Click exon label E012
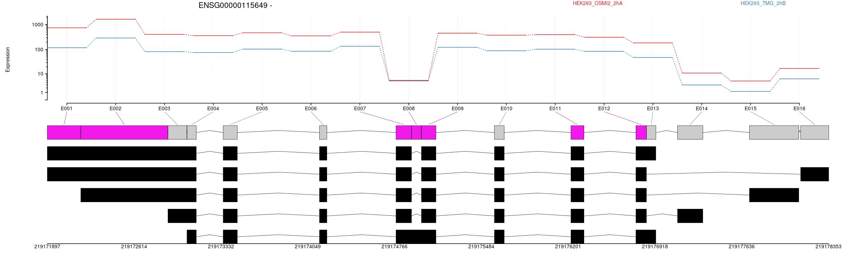 coord(604,108)
